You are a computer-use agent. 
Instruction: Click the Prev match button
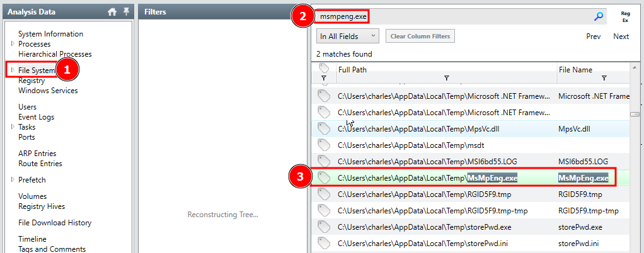(x=593, y=37)
